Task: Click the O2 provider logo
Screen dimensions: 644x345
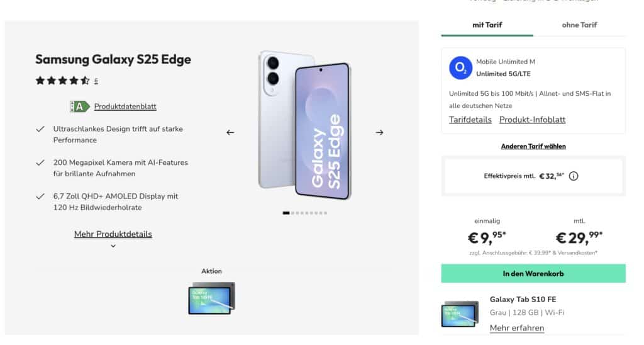Action: point(460,68)
